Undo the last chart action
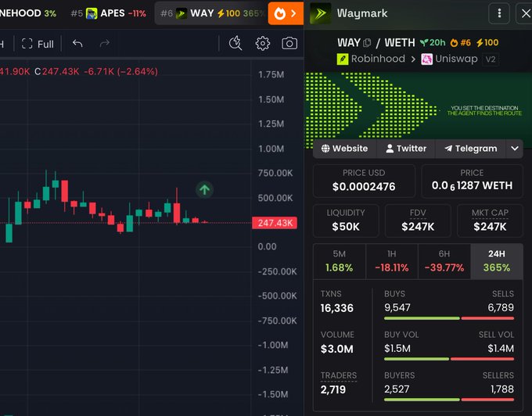532x416 pixels. pyautogui.click(x=77, y=43)
